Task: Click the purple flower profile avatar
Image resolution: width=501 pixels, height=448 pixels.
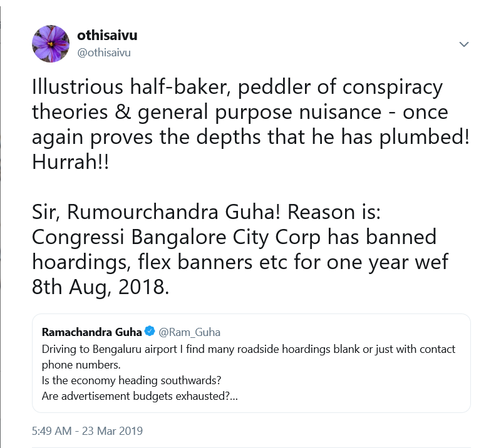Action: [51, 44]
